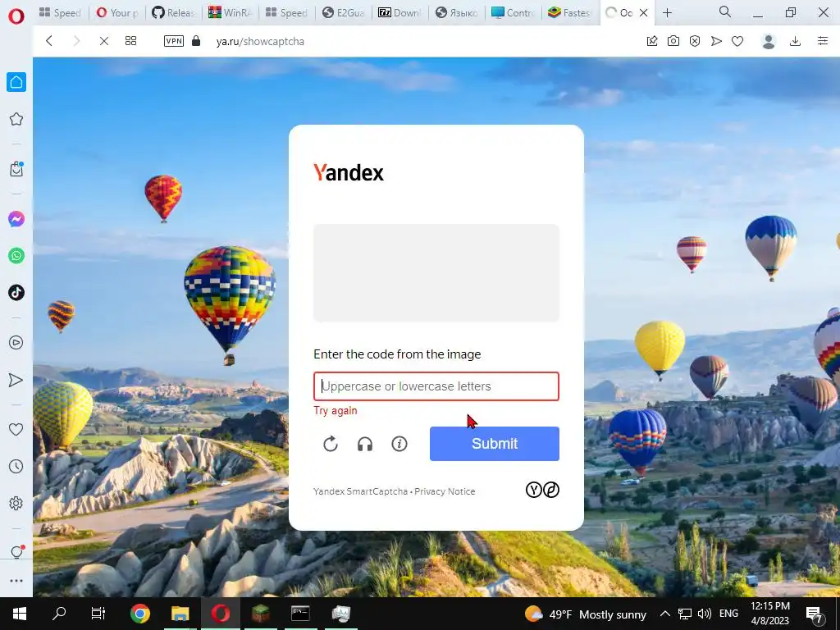Search open tabs with magnifier icon
The width and height of the screenshot is (840, 630).
point(725,11)
